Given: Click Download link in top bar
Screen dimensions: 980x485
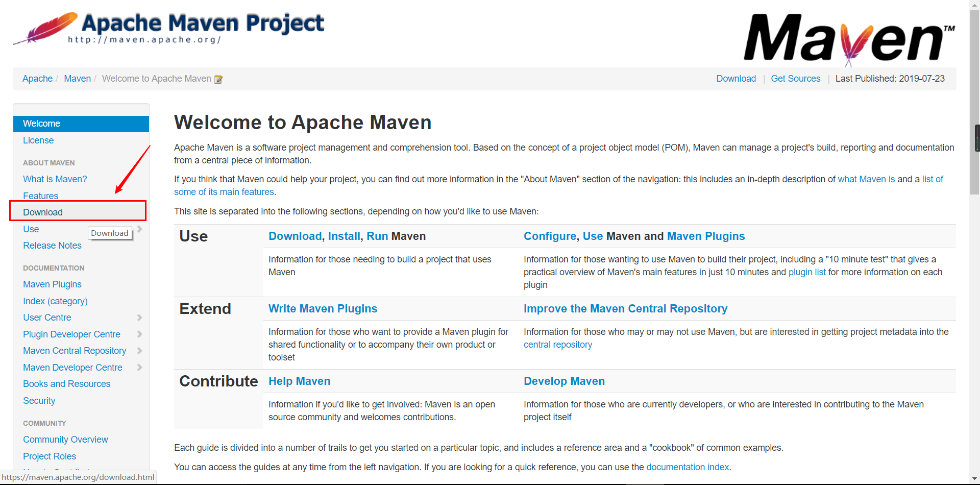Looking at the screenshot, I should [x=736, y=79].
